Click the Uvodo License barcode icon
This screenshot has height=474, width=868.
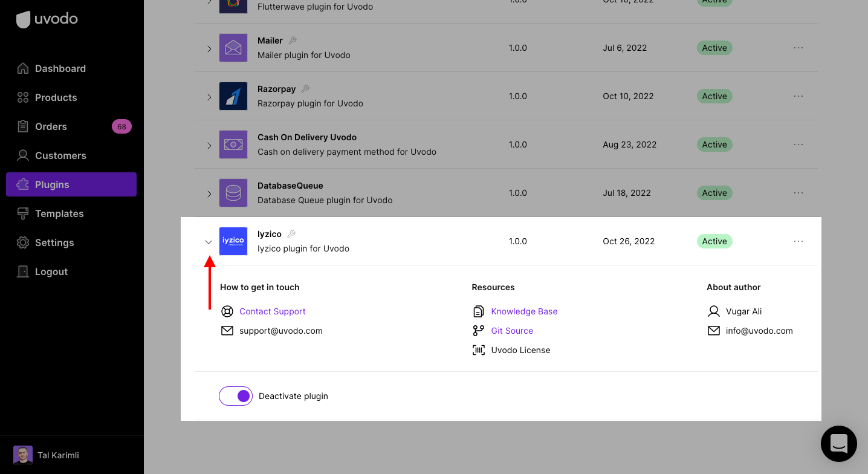click(478, 350)
